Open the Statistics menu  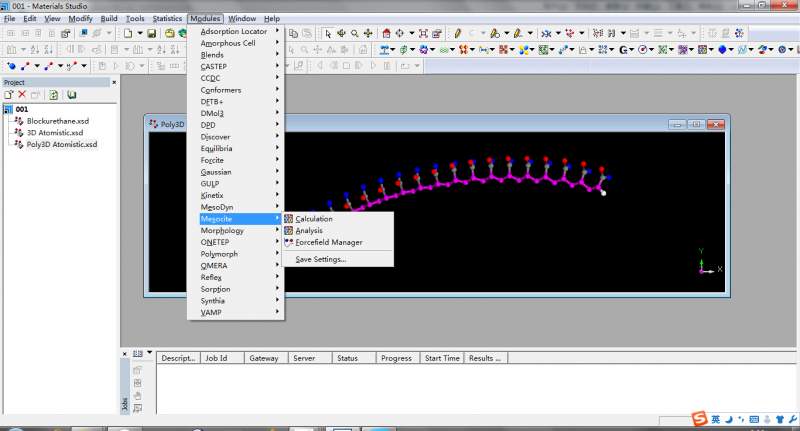167,18
